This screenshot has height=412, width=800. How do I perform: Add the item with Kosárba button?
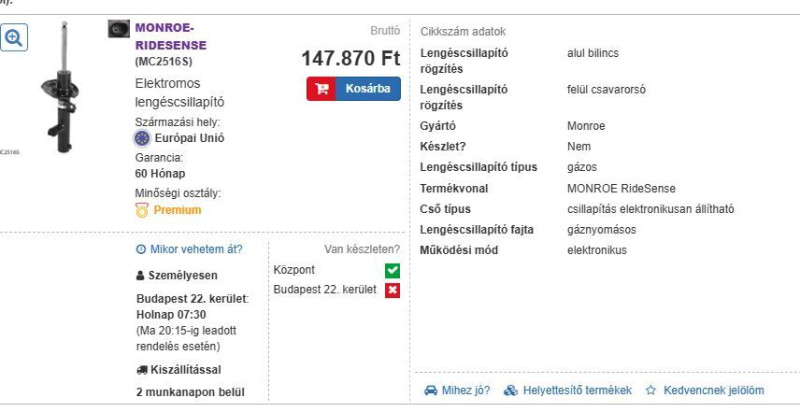(x=354, y=89)
